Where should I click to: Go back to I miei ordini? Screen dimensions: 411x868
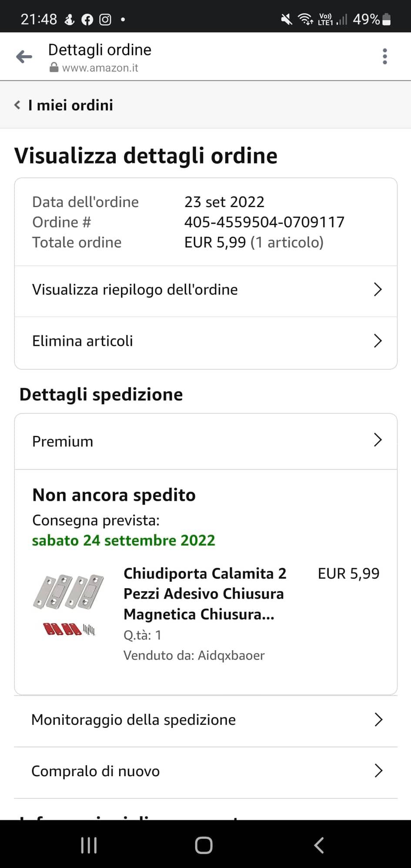(x=64, y=105)
